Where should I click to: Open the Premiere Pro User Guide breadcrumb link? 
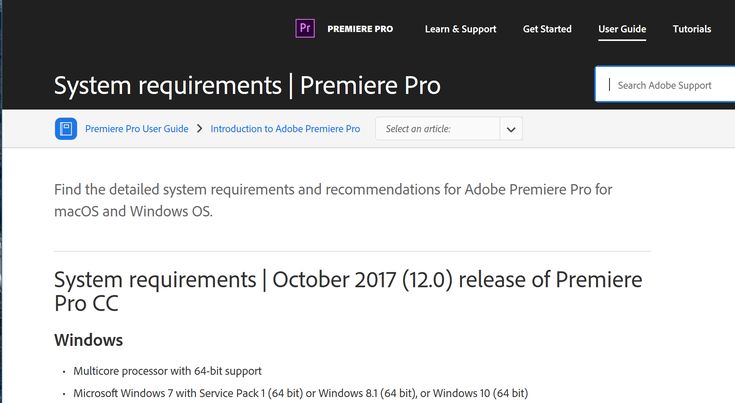pyautogui.click(x=137, y=129)
